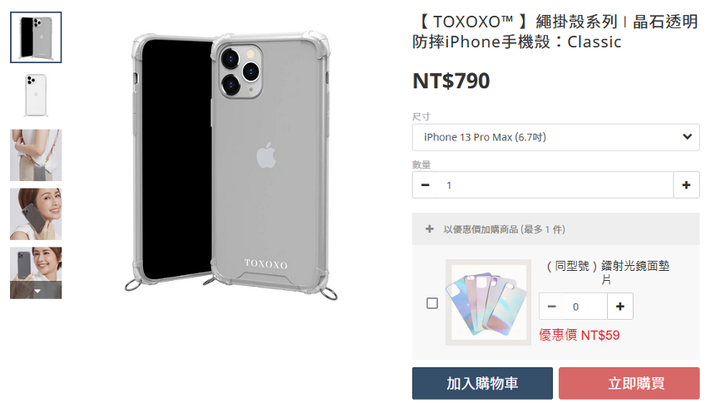The height and width of the screenshot is (403, 720).
Task: Decrease add-on item quantity minus icon
Action: coord(552,307)
